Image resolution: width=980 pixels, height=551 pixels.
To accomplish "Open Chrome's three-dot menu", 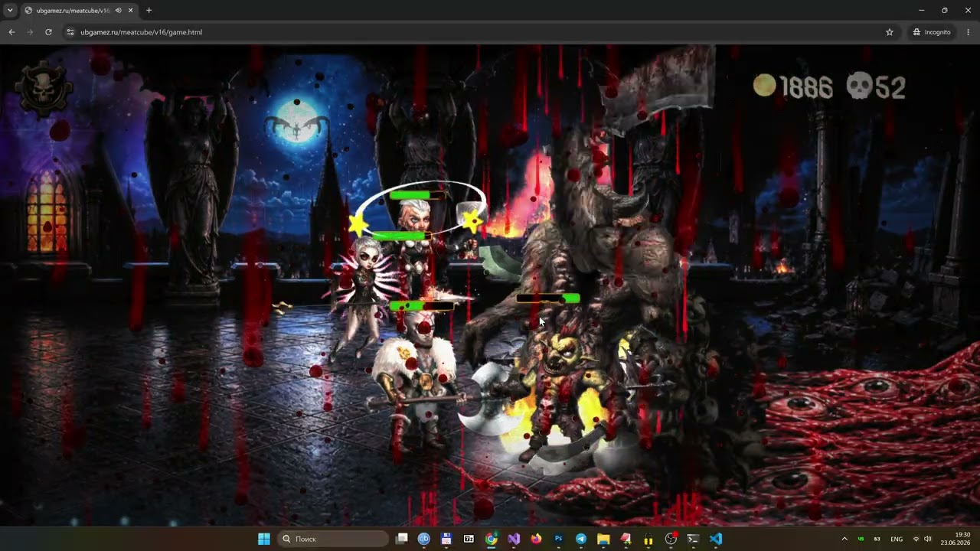I will [x=969, y=32].
